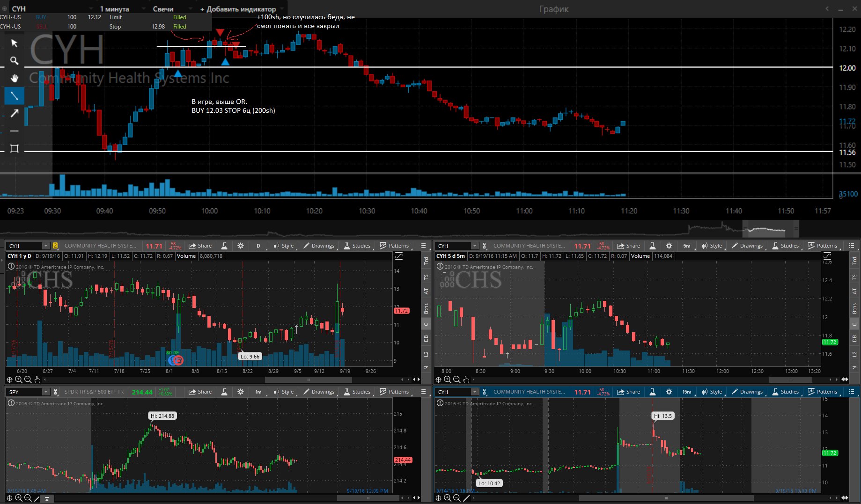This screenshot has height=504, width=861.
Task: Click the horizontal scrollbar under CYH daily chart
Action: tap(308, 380)
